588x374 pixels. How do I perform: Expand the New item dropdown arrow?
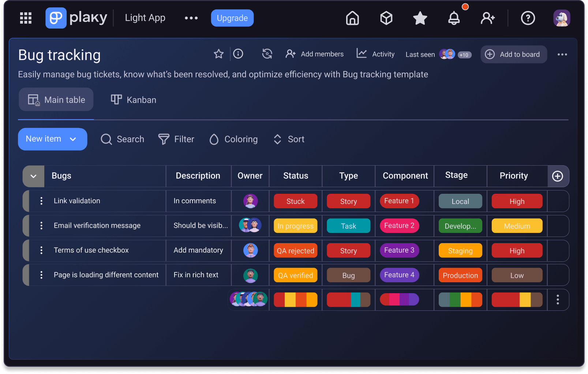click(x=73, y=139)
